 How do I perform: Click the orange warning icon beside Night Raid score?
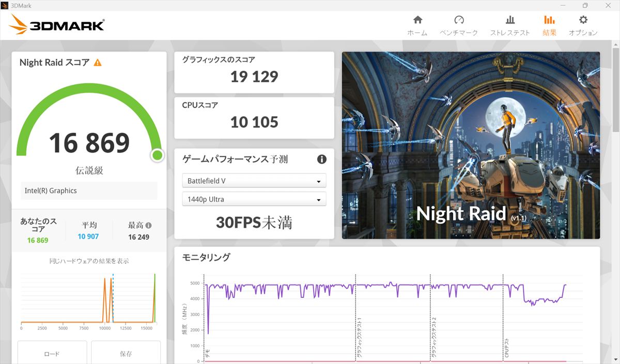[98, 62]
